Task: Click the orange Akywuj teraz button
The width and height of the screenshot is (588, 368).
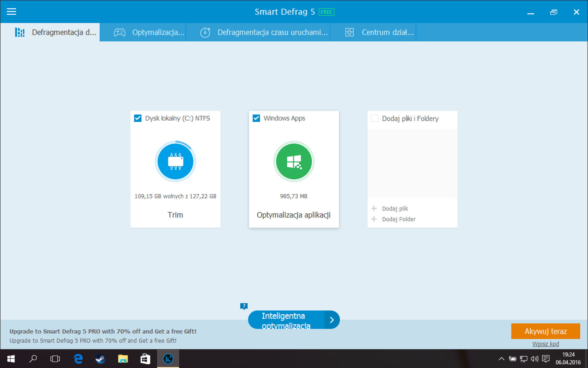Action: [546, 331]
